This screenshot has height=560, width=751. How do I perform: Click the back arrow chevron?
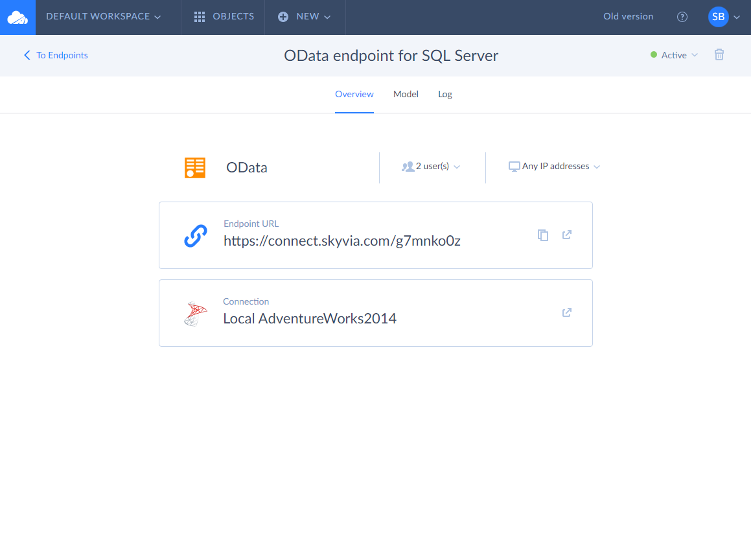coord(27,55)
